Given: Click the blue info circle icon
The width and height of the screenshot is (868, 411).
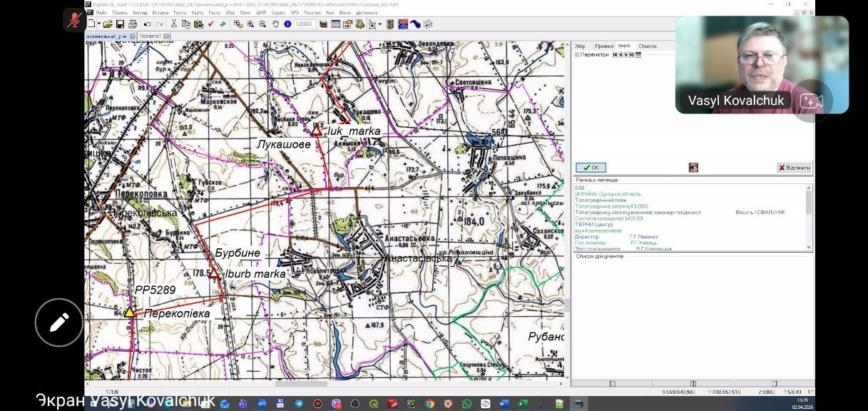Looking at the screenshot, I should coord(287,24).
